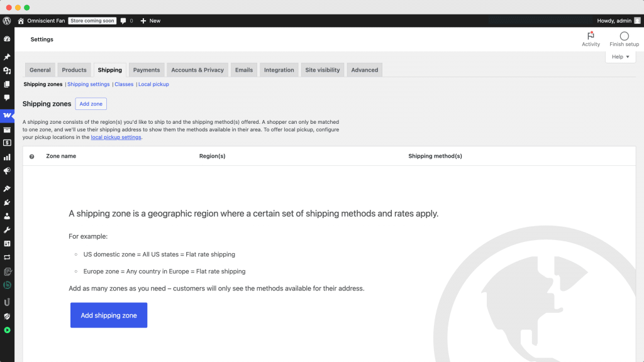Go to Shipping settings sub-section
The image size is (644, 362).
point(88,84)
